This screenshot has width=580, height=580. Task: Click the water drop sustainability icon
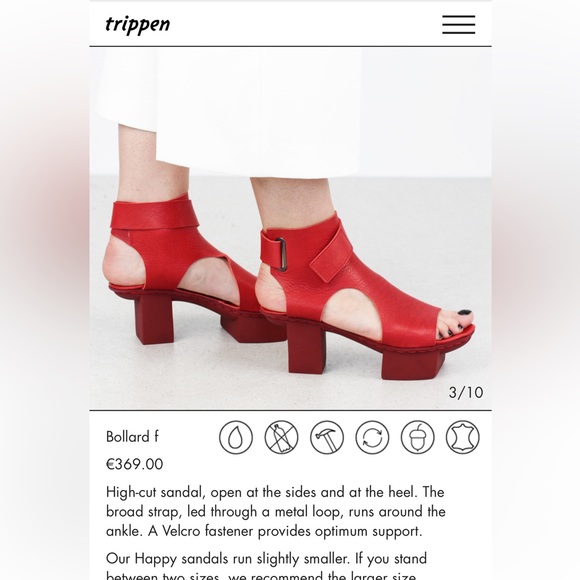(236, 437)
